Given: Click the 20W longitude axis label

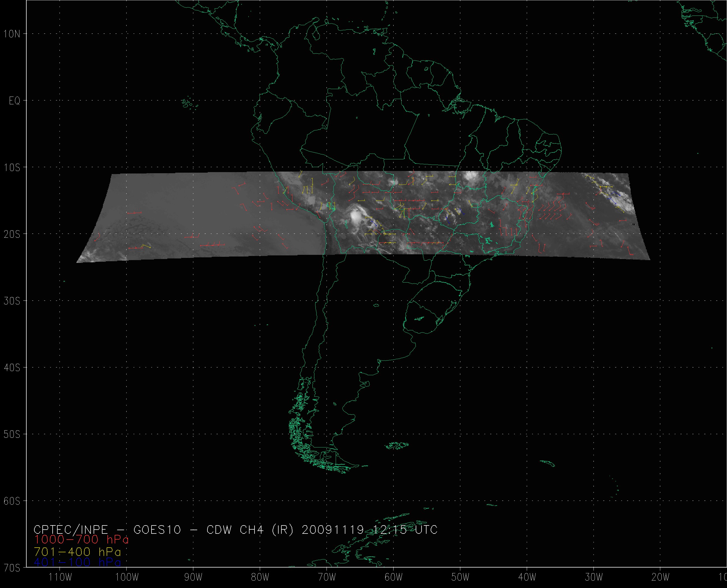Looking at the screenshot, I should [x=661, y=577].
